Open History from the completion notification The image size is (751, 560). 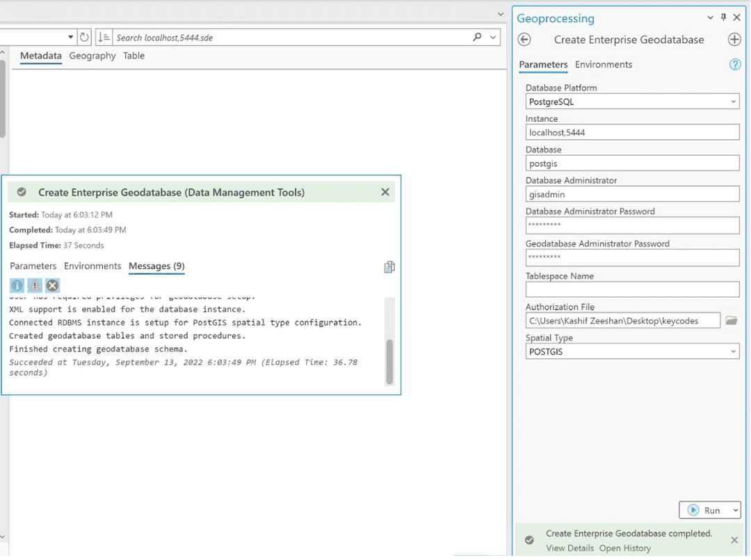(624, 548)
